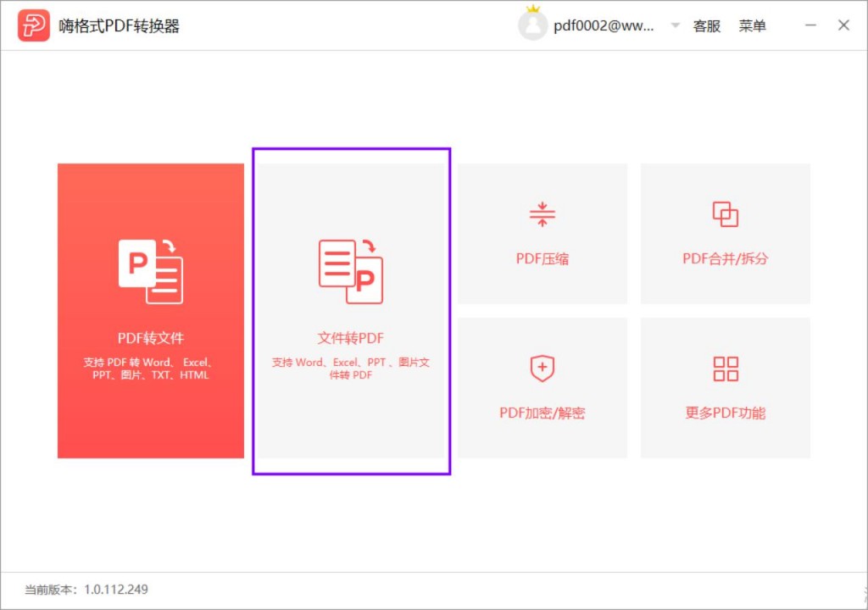Open the PDF转文件 conversion icon

coord(151,271)
